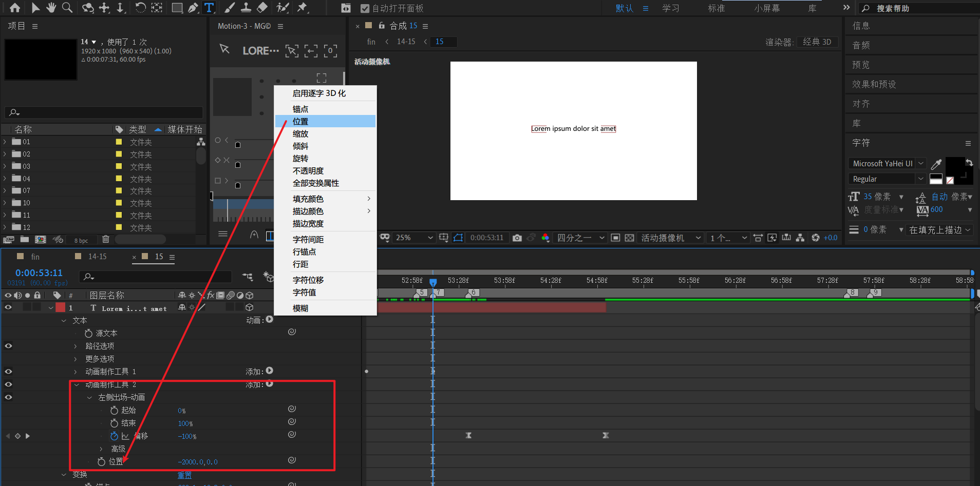This screenshot has width=980, height=486.
Task: Select the Brush tool
Action: pos(230,8)
